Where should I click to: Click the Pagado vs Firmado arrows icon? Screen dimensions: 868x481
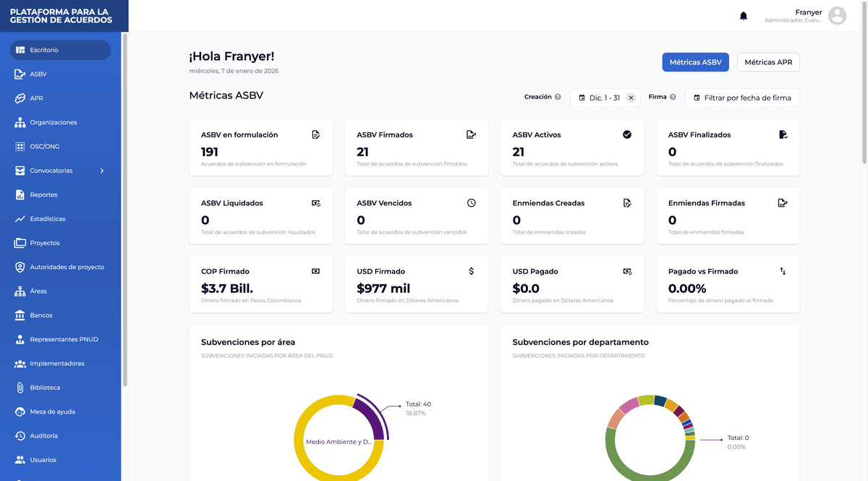point(783,271)
